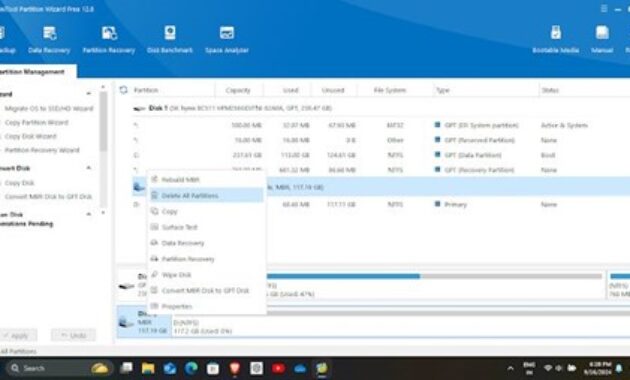Click the sidebar vertical scrollbar
Screen dimensions: 630x380
[103, 122]
